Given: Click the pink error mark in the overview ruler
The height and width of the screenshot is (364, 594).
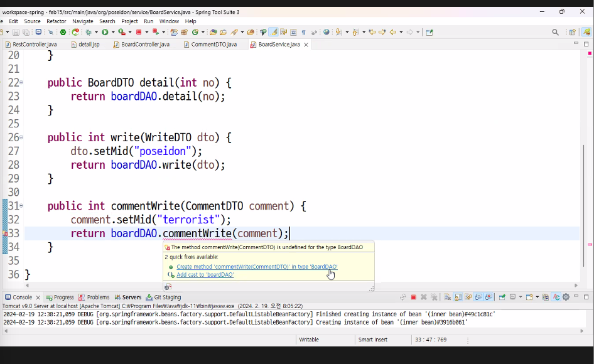Looking at the screenshot, I should point(590,245).
